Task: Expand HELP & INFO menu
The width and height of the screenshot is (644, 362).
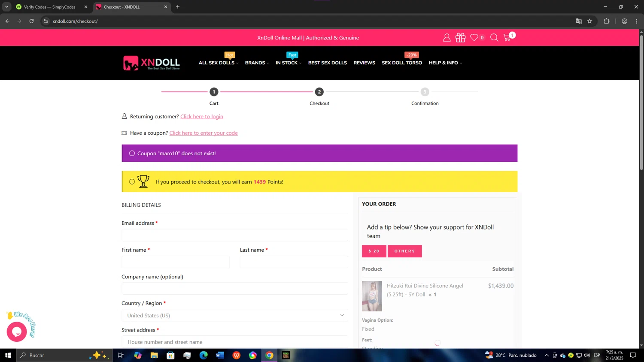Action: pos(445,63)
